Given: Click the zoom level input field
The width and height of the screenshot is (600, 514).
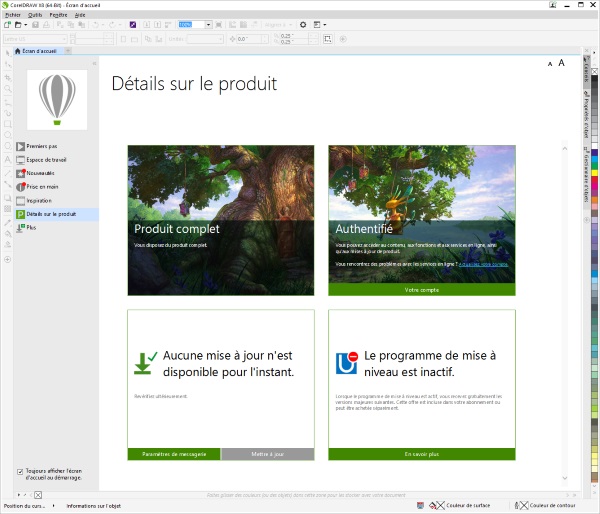Looking at the screenshot, I should tap(191, 24).
